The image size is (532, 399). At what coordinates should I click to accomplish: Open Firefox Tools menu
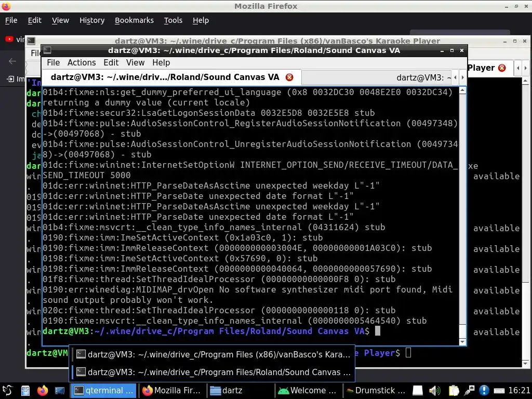(173, 20)
